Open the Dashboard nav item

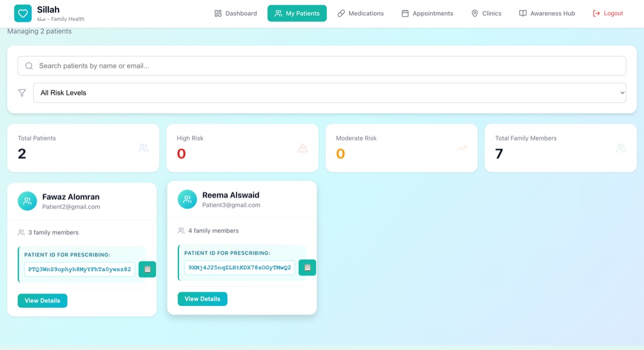[x=235, y=13]
